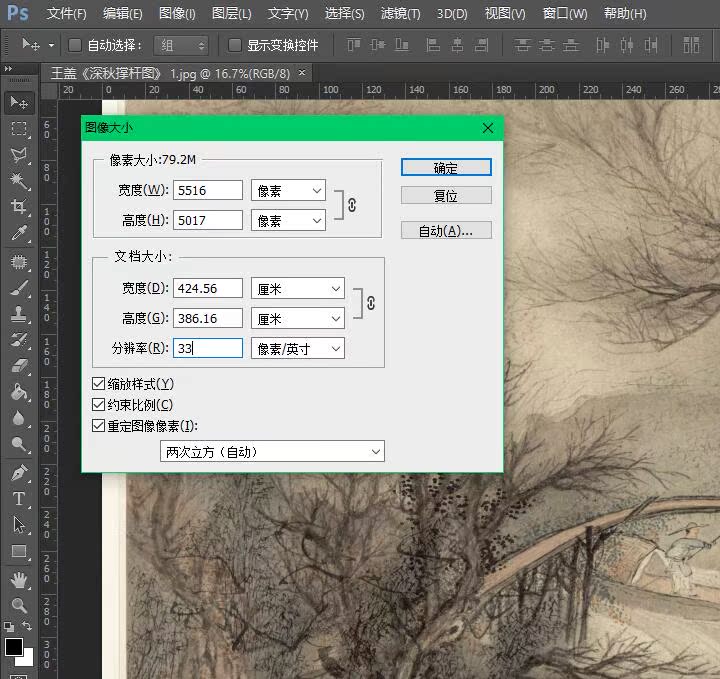
Task: Select the Eraser tool
Action: click(x=19, y=366)
